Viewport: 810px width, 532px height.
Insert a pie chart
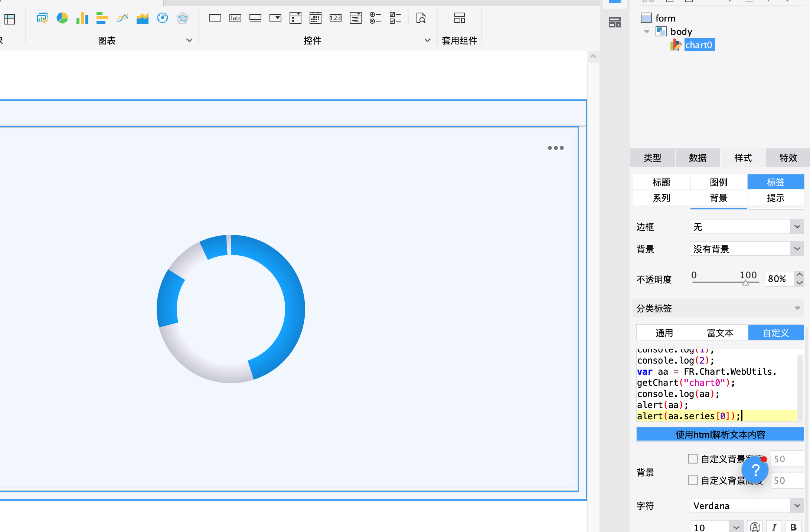[x=62, y=18]
